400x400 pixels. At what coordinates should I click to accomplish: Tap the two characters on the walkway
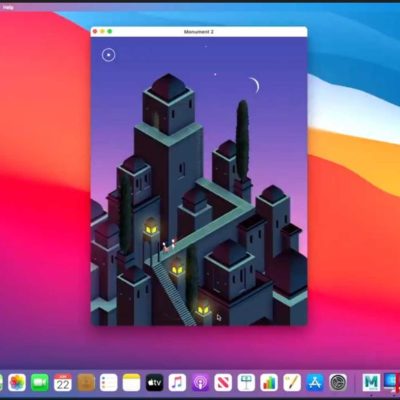(x=168, y=245)
